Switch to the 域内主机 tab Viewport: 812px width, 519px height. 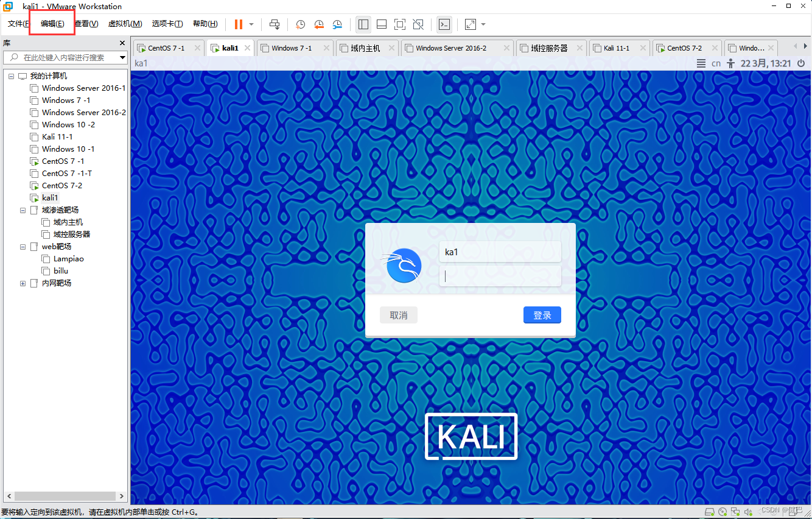pos(366,48)
